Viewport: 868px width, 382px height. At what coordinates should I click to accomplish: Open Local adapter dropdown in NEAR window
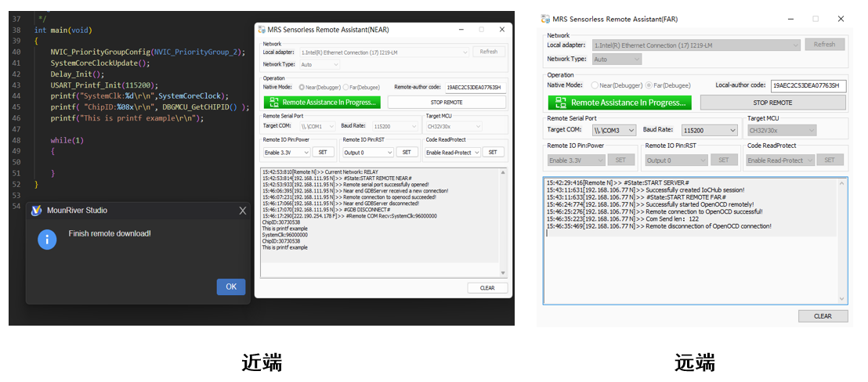[384, 52]
